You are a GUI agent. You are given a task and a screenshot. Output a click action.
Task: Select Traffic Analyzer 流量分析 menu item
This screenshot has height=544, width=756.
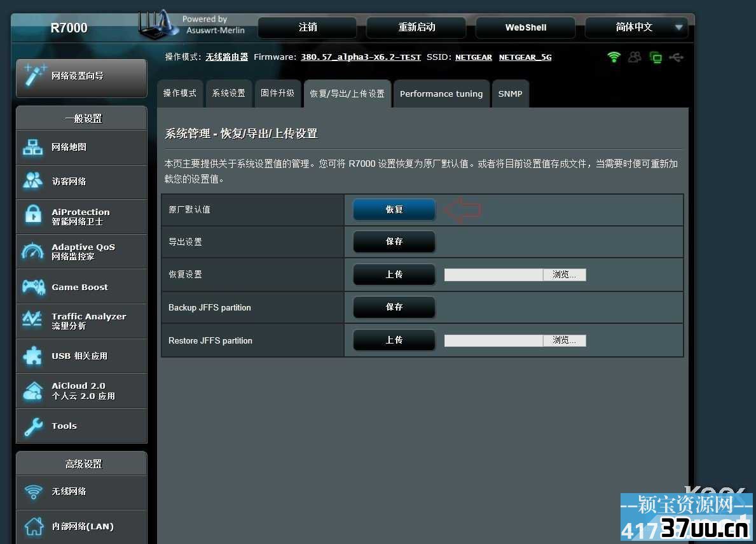81,321
